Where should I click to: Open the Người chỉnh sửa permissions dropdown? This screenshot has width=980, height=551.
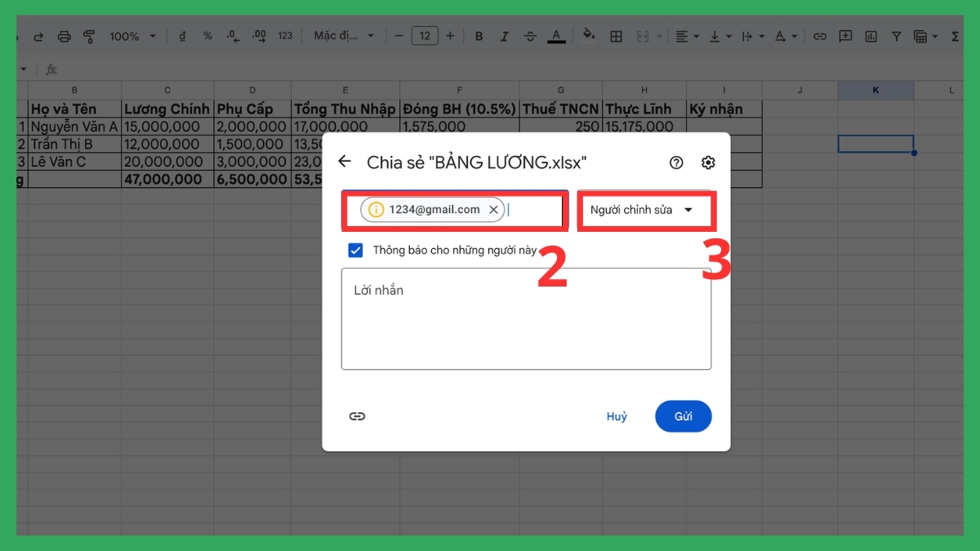click(646, 209)
